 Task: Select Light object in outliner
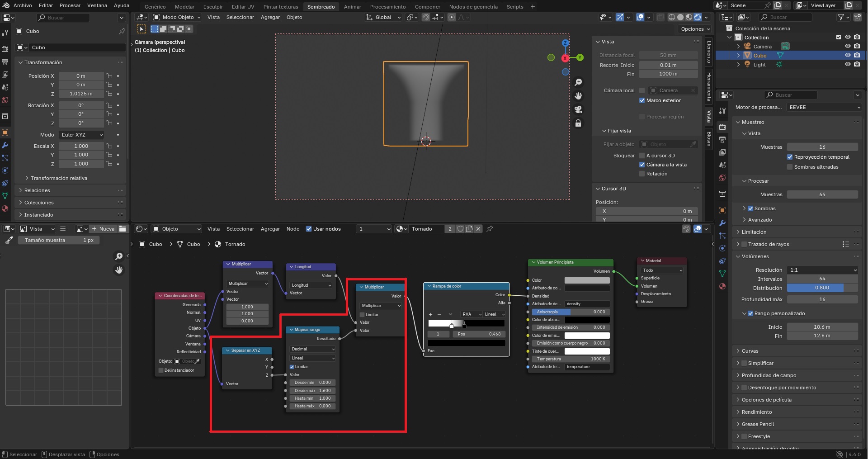click(x=759, y=65)
